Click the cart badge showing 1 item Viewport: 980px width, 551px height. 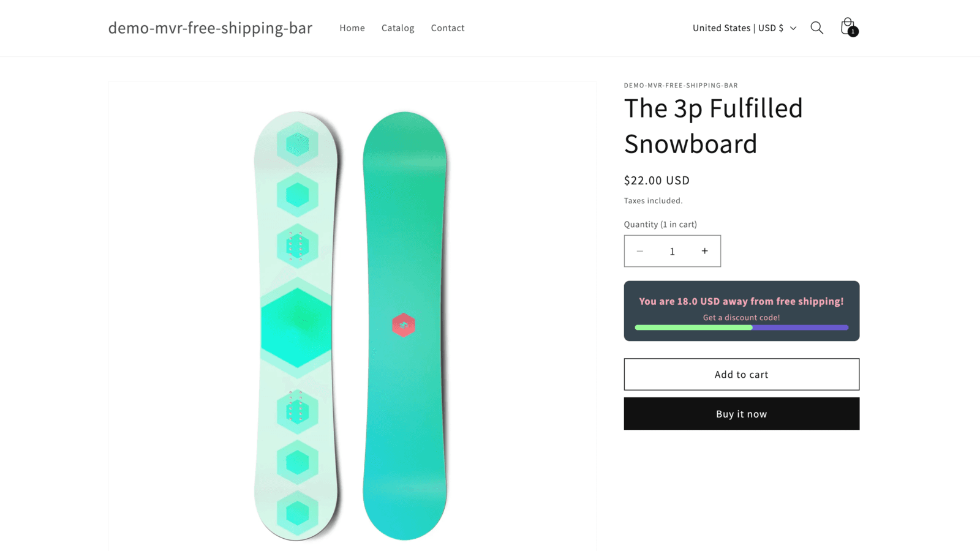point(853,31)
